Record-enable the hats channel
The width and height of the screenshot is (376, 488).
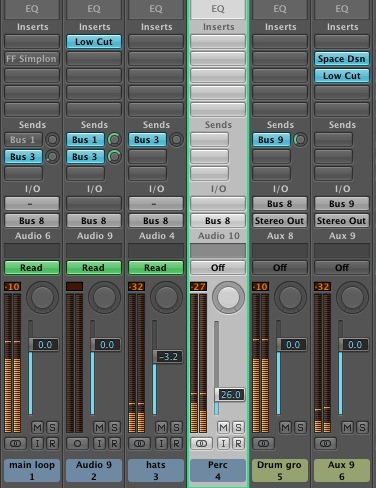click(x=176, y=443)
